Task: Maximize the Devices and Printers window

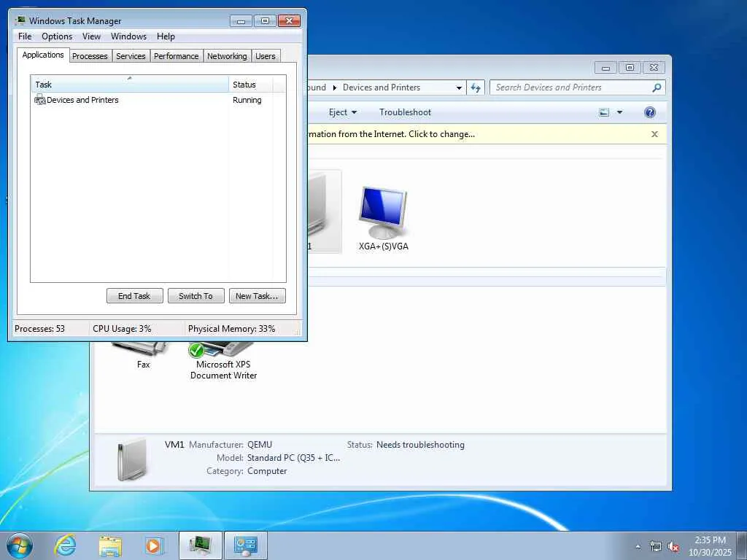Action: [630, 68]
